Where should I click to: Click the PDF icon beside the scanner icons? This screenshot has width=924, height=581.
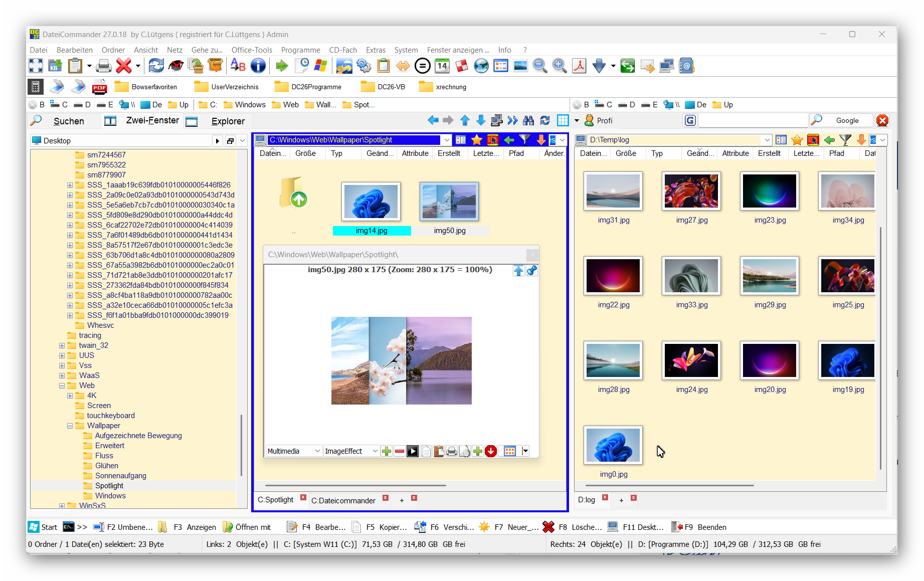(x=99, y=87)
